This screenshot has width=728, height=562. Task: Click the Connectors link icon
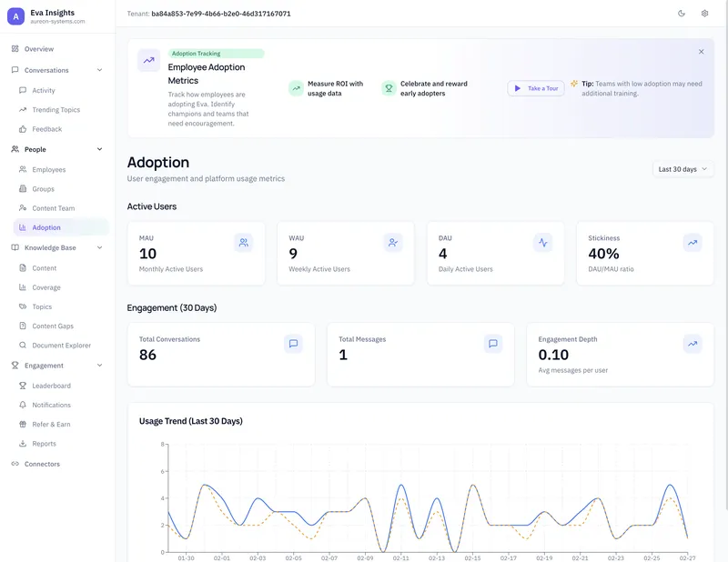tap(15, 464)
